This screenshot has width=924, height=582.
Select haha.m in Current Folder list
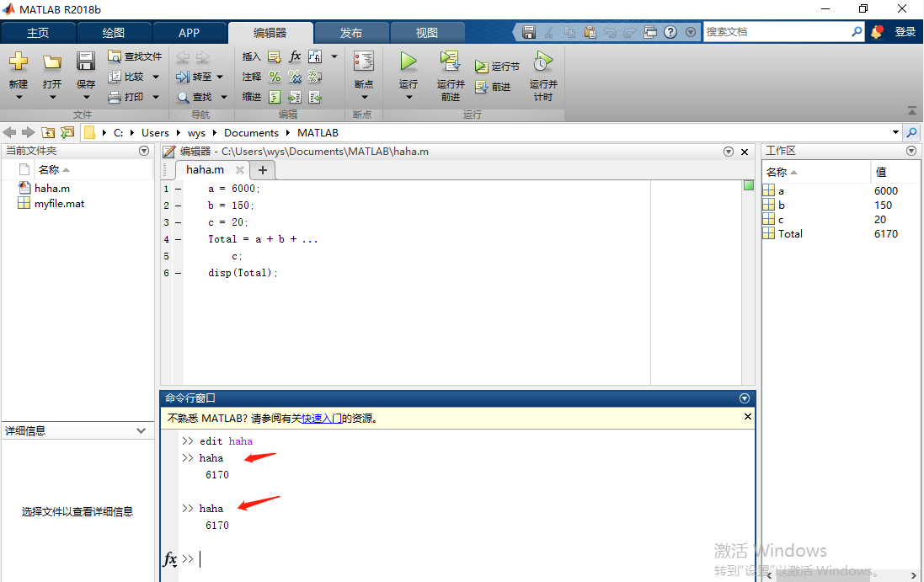click(x=52, y=189)
